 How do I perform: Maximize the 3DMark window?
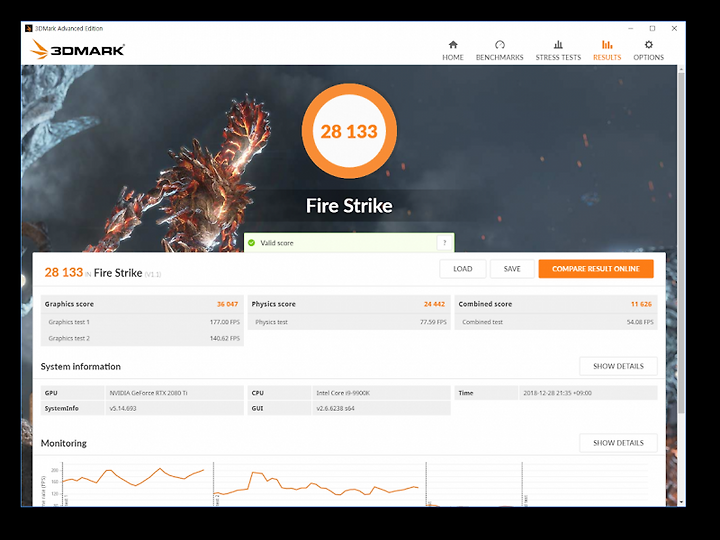point(652,28)
